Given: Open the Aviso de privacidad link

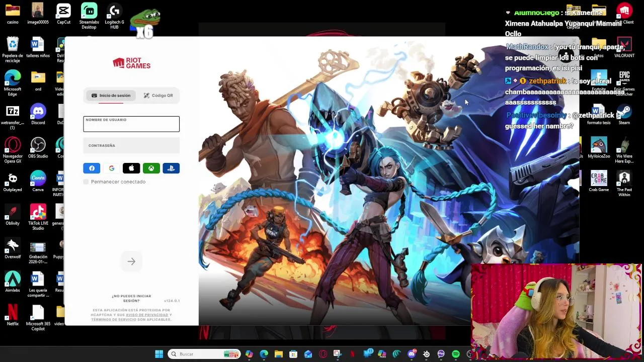Looking at the screenshot, I should [147, 315].
